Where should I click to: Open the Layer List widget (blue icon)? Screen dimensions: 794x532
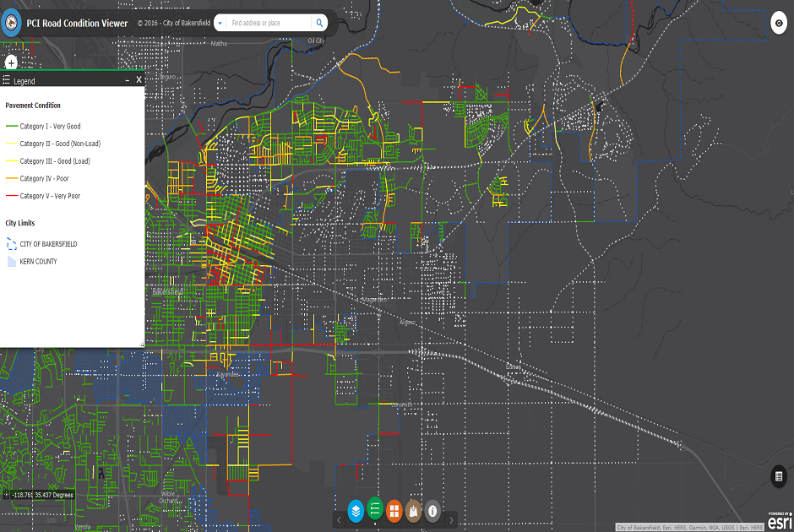[356, 510]
